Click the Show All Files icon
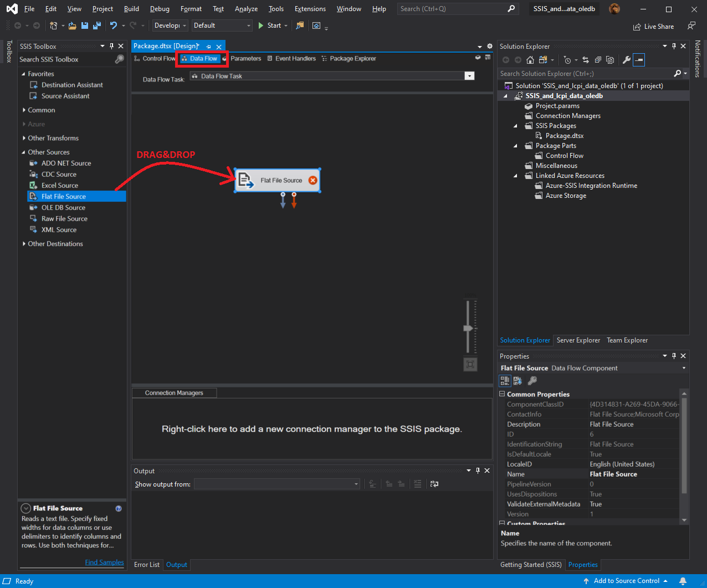The height and width of the screenshot is (588, 707). pos(610,60)
